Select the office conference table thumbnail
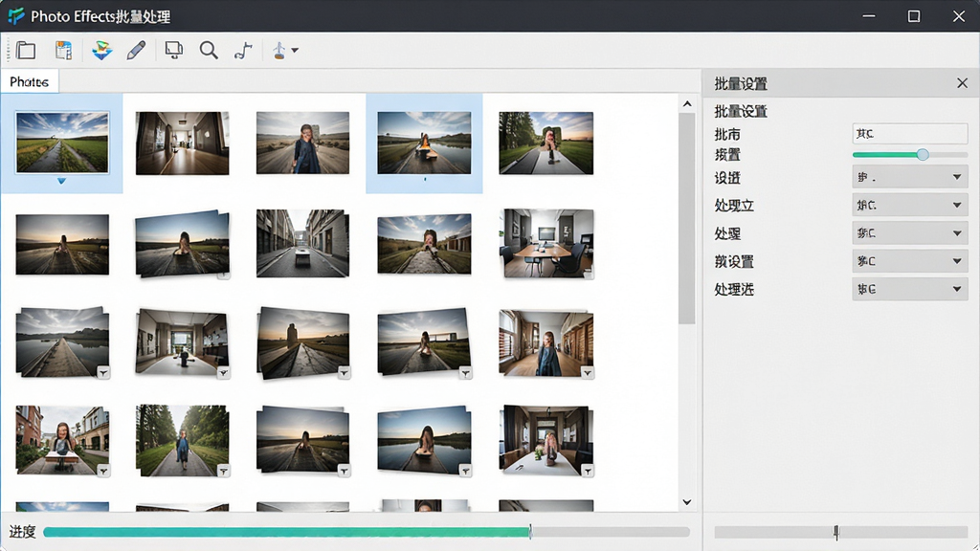 tap(546, 243)
